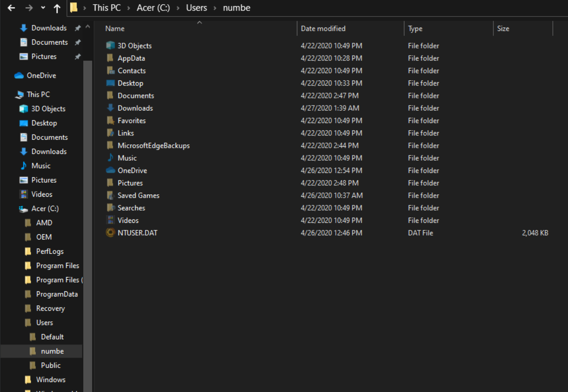Open Videos in the navigation pane
Image resolution: width=568 pixels, height=392 pixels.
(x=42, y=194)
